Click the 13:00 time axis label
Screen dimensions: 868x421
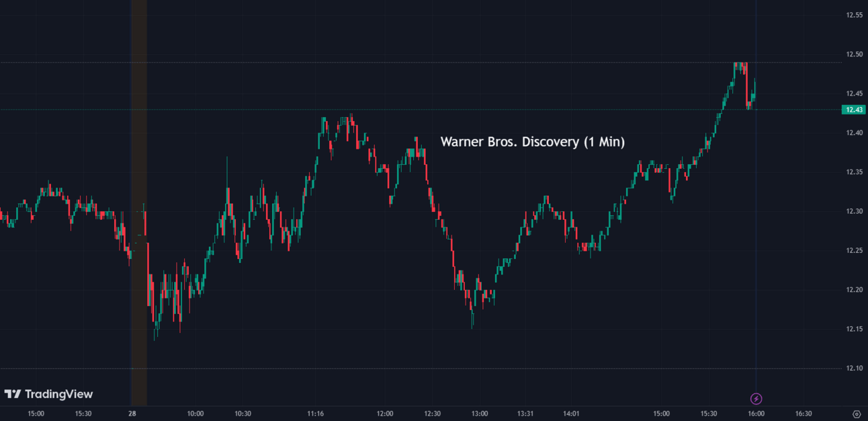(480, 414)
